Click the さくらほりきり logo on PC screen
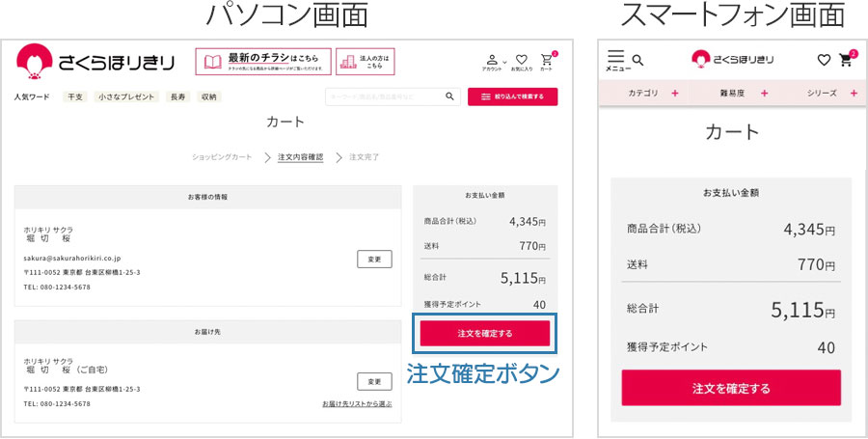Screen dimensions: 868x439 pyautogui.click(x=96, y=62)
